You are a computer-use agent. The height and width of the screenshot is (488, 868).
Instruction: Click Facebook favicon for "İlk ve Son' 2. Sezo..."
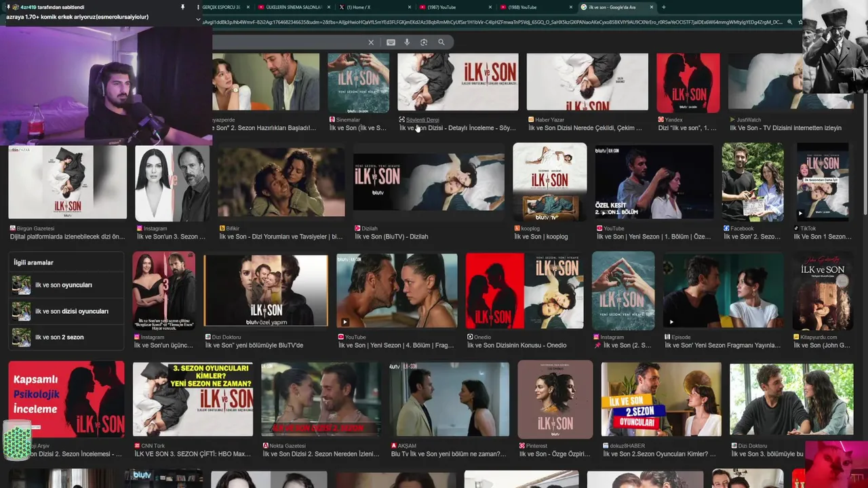click(726, 228)
